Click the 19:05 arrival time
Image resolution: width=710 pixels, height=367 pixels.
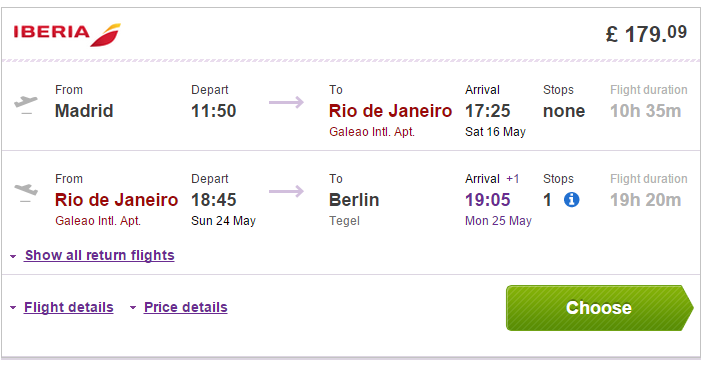click(x=488, y=200)
